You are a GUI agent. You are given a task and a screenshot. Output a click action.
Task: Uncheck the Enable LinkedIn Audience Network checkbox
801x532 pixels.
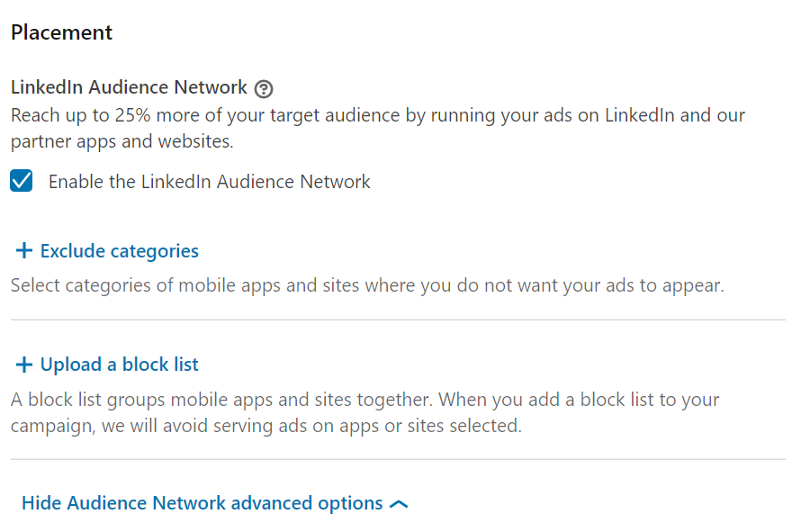[22, 181]
